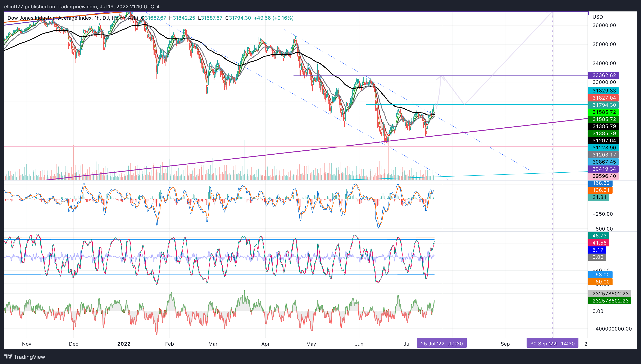This screenshot has height=364, width=641.
Task: Select the bright green 31585.72 label
Action: pyautogui.click(x=604, y=112)
